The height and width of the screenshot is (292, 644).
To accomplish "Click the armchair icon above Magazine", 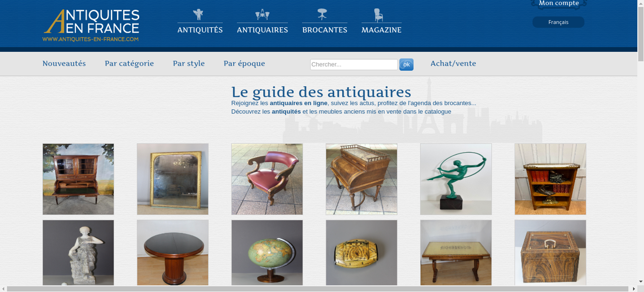I will point(378,15).
